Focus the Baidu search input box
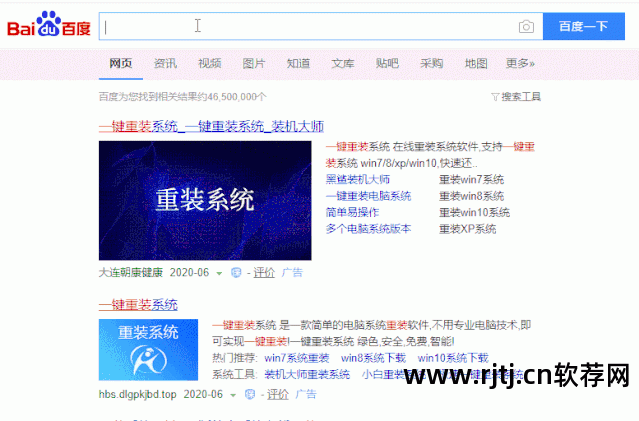Image resolution: width=639 pixels, height=421 pixels. click(321, 26)
